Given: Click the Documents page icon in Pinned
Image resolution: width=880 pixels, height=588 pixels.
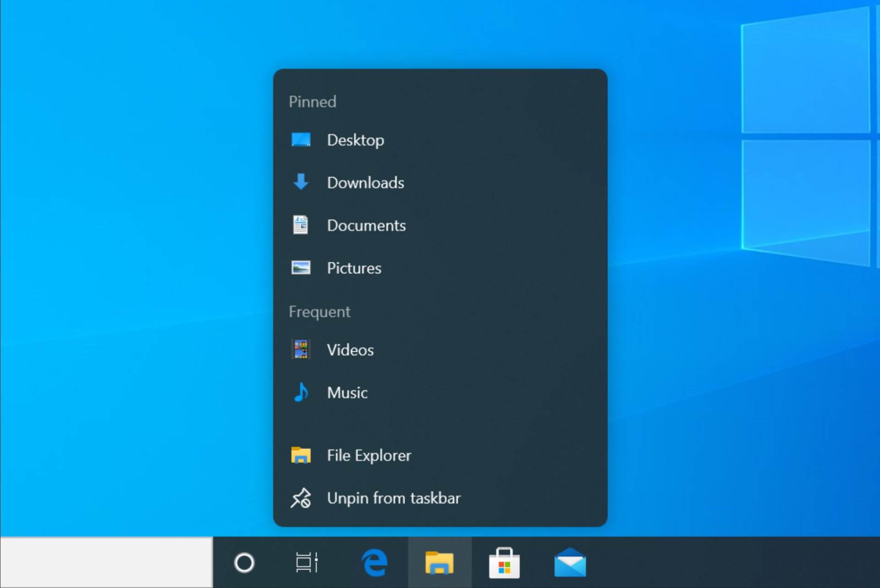Looking at the screenshot, I should click(301, 225).
